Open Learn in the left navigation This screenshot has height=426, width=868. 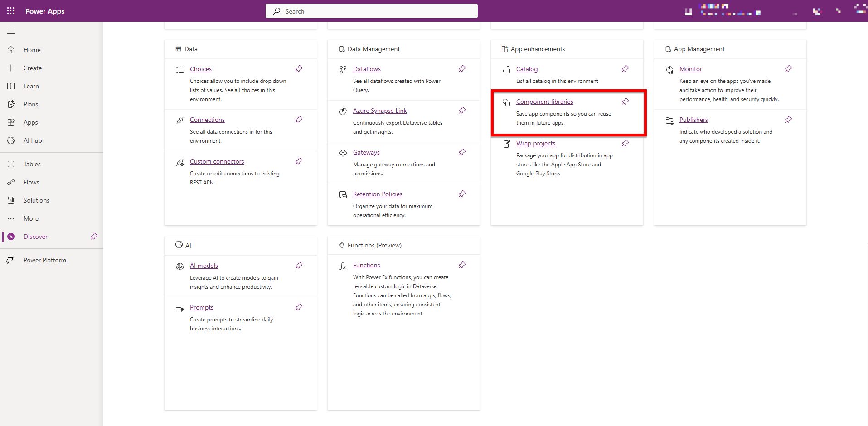click(52, 86)
